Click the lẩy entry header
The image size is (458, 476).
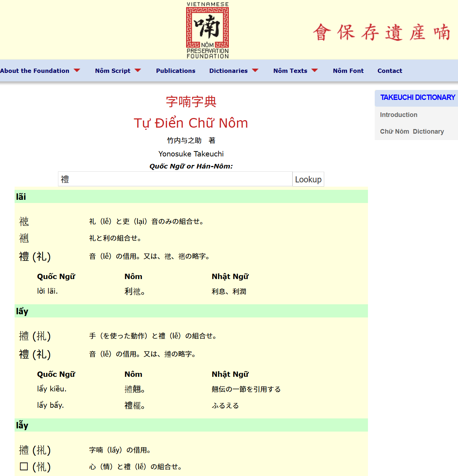tap(191, 311)
